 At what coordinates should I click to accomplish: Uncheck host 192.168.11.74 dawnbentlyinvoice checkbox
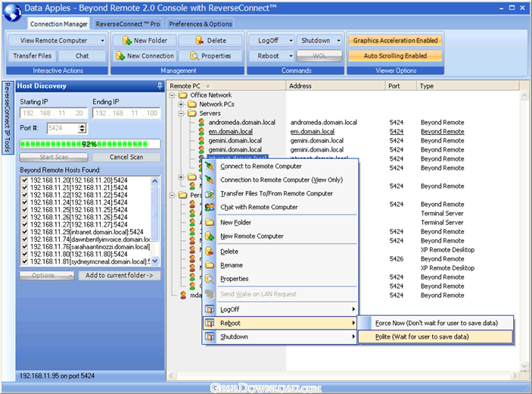coord(24,239)
